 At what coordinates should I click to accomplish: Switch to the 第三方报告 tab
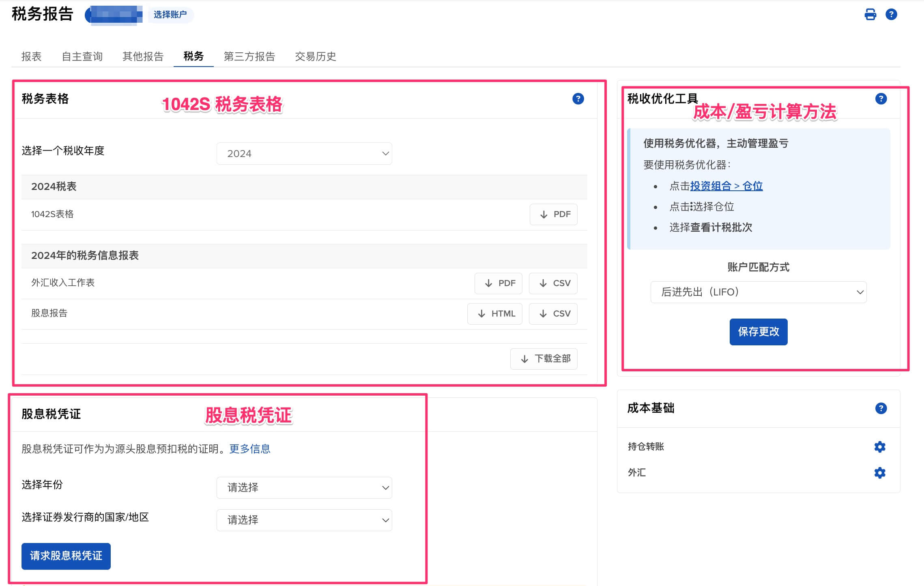click(x=249, y=56)
